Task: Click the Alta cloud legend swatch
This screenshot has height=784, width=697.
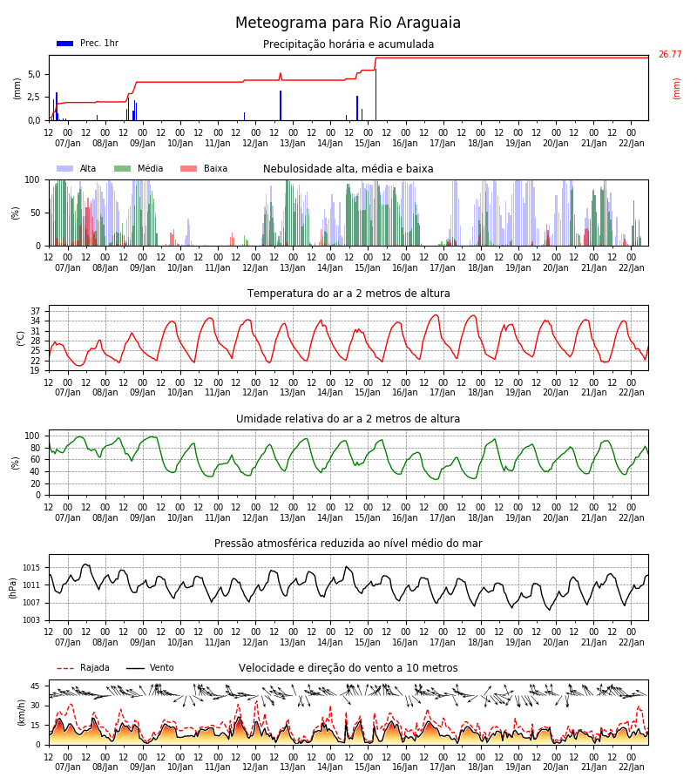Action: [x=65, y=168]
